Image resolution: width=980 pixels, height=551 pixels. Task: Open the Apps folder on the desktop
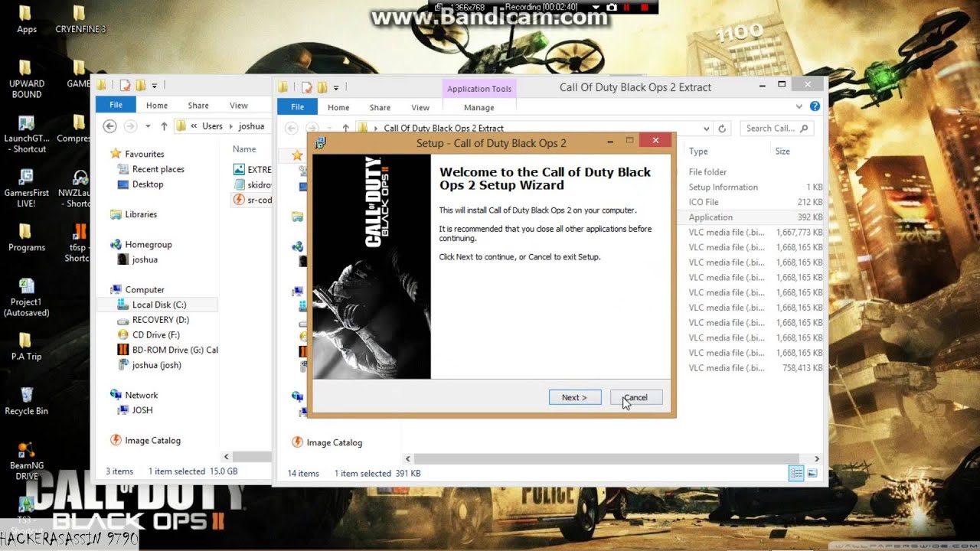26,19
